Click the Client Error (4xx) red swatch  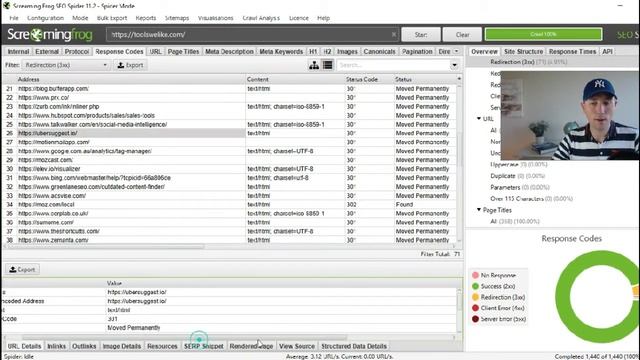(x=475, y=308)
